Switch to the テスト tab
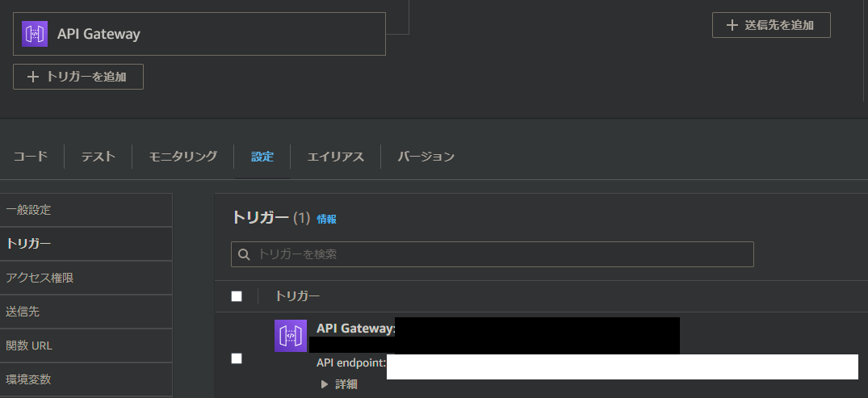This screenshot has width=868, height=398. 98,157
